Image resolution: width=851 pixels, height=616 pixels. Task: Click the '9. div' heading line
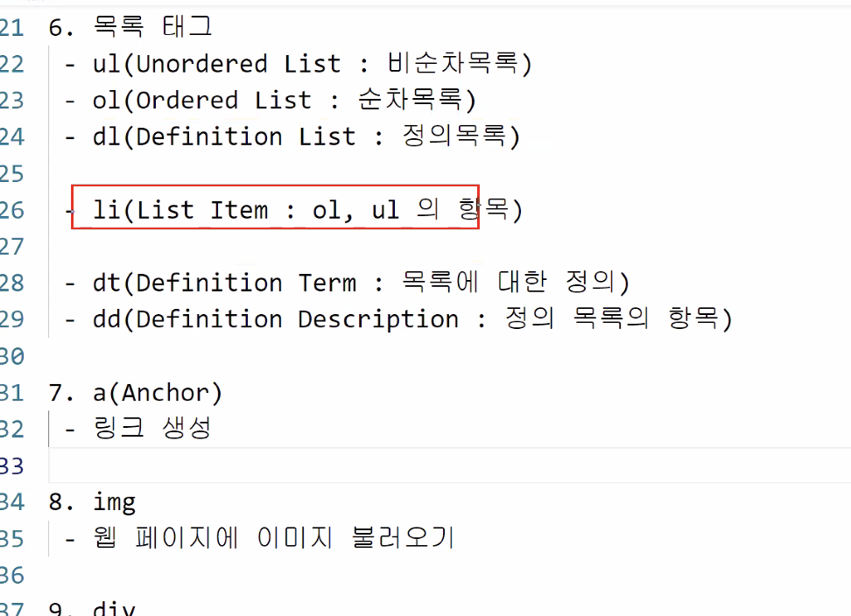tap(93, 609)
